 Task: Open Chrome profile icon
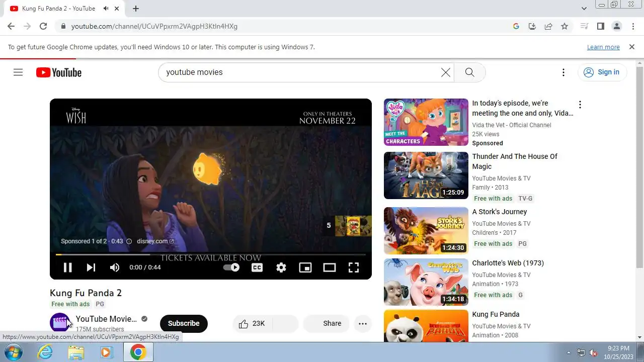(616, 26)
